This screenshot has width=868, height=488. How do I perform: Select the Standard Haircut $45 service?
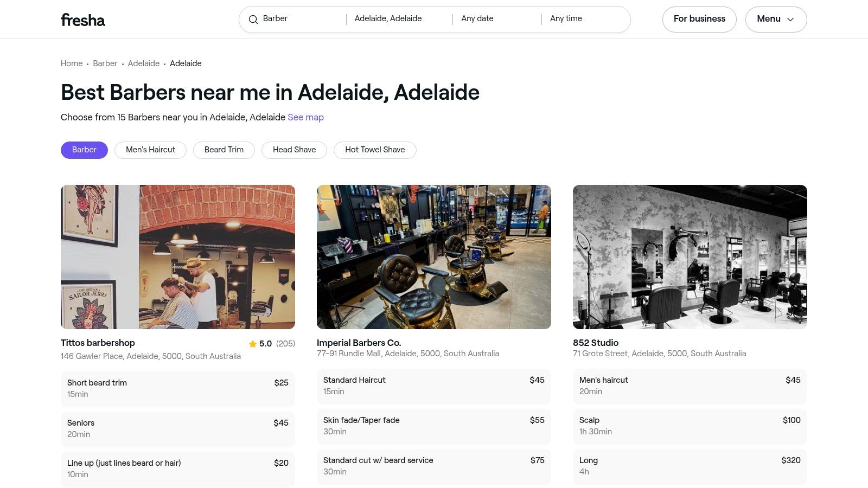click(x=434, y=386)
